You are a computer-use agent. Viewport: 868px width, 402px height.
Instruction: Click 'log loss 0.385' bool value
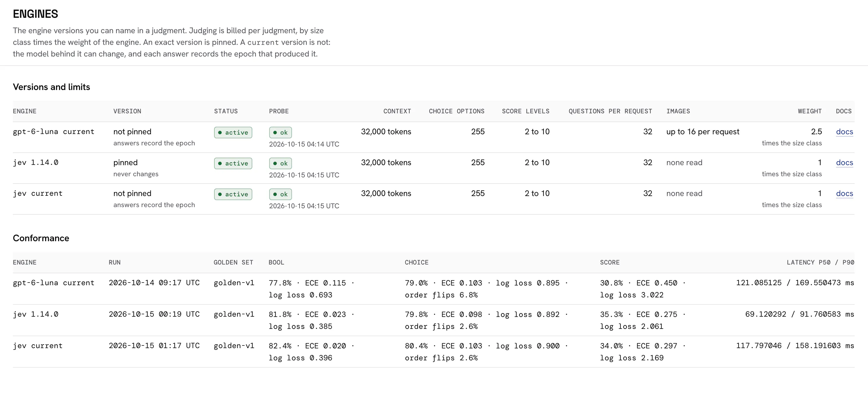301,326
